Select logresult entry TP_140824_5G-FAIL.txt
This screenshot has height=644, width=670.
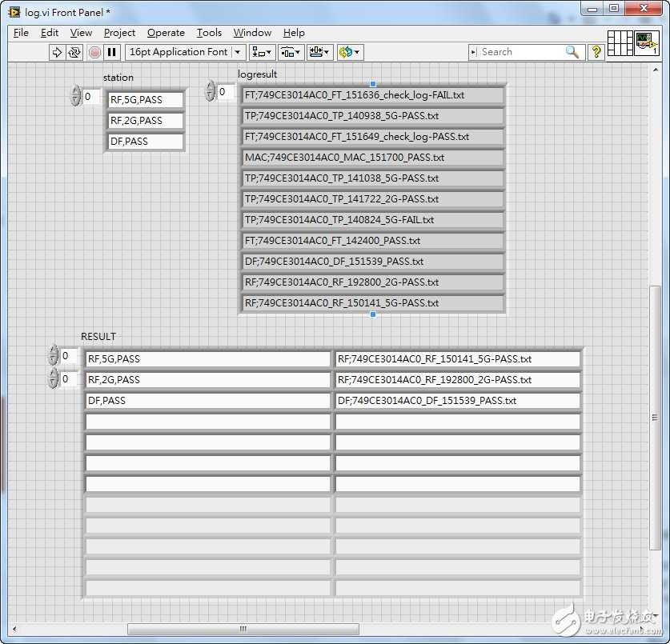pos(372,220)
